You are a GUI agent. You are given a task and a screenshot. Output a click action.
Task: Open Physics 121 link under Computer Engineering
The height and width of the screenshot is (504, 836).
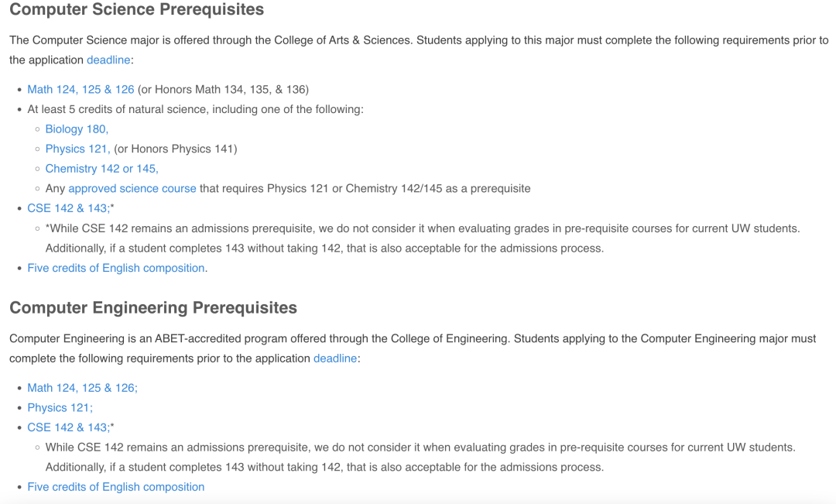60,407
